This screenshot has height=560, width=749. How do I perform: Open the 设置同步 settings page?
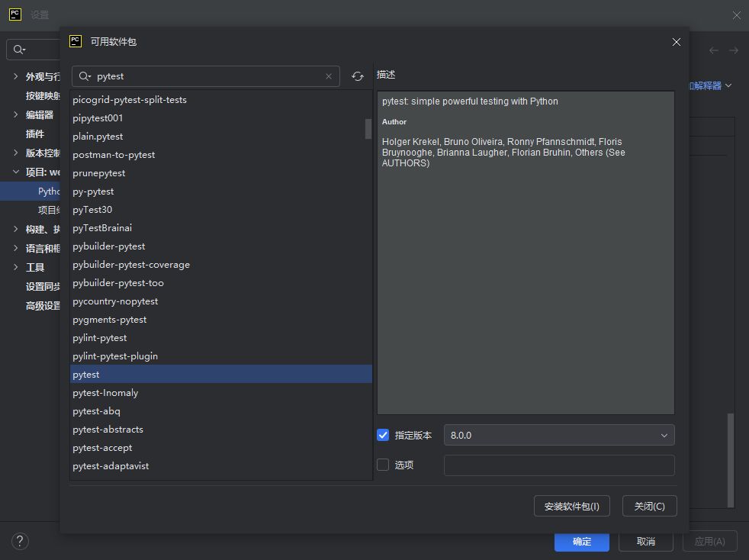pos(43,287)
